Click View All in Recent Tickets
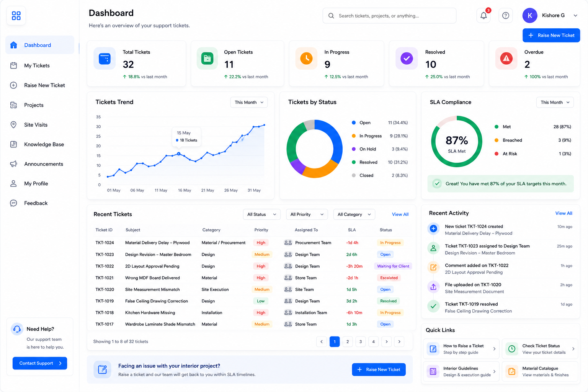Image resolution: width=588 pixels, height=392 pixels. [400, 214]
